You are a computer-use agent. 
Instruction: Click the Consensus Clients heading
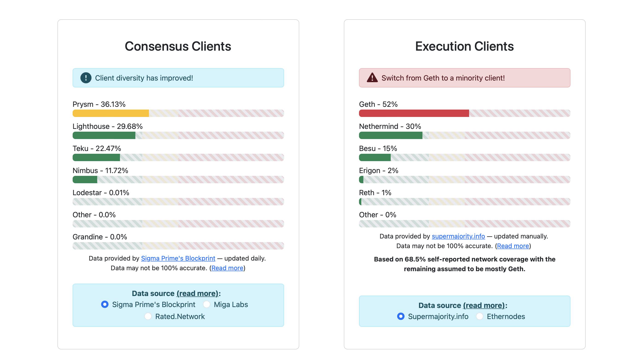[x=178, y=46]
